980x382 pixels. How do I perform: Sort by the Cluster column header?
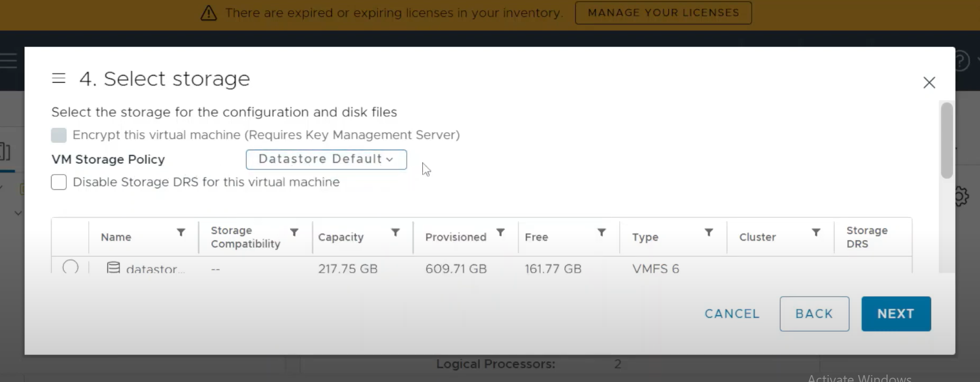coord(757,237)
